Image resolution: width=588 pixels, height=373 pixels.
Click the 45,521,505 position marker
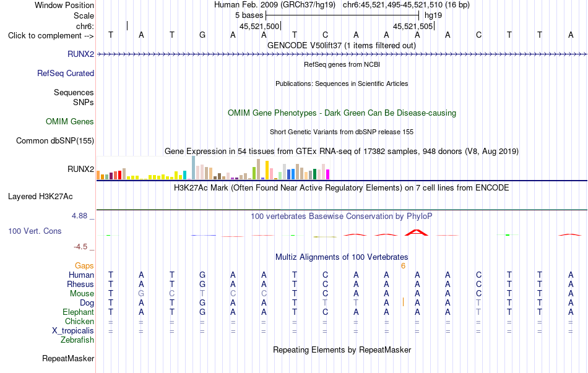coord(412,26)
